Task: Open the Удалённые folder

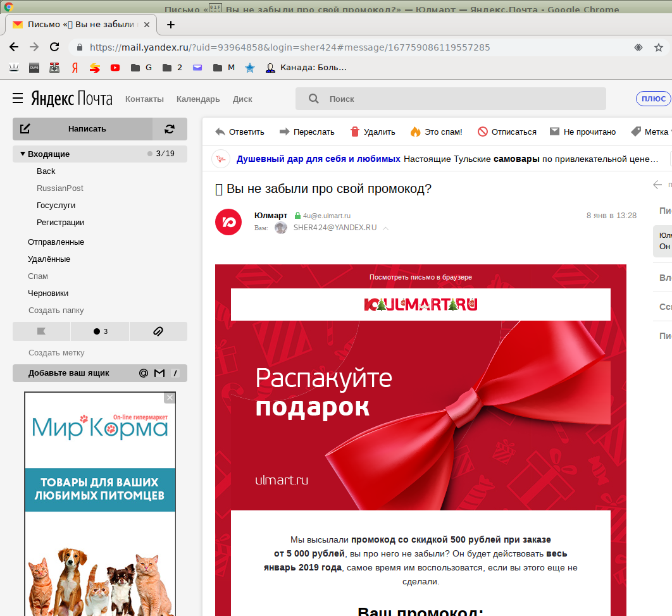Action: coord(49,259)
